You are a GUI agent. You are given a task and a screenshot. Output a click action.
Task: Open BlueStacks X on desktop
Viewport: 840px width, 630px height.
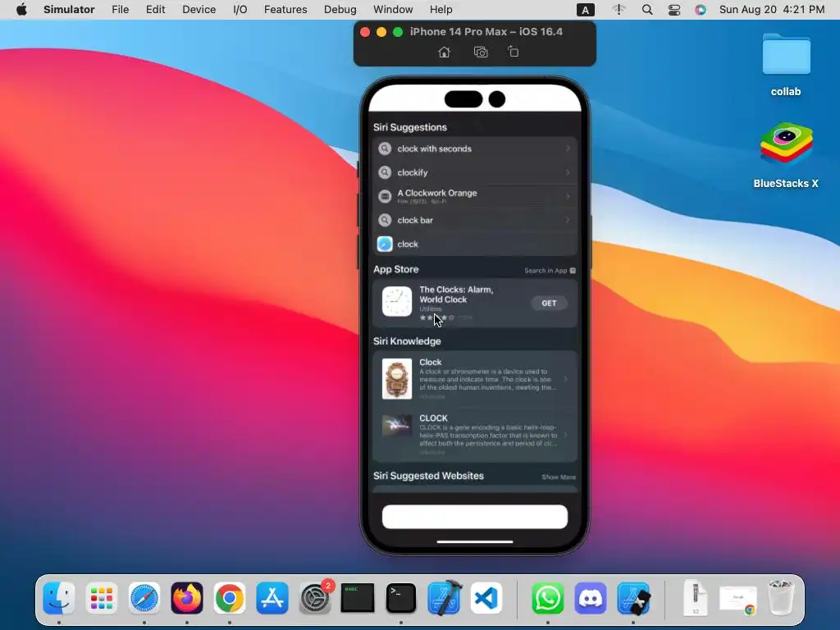pos(786,155)
